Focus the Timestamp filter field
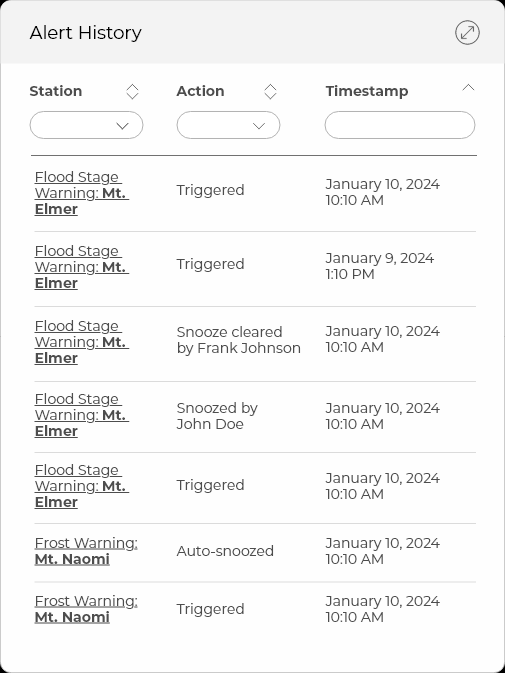This screenshot has width=505, height=673. [400, 125]
